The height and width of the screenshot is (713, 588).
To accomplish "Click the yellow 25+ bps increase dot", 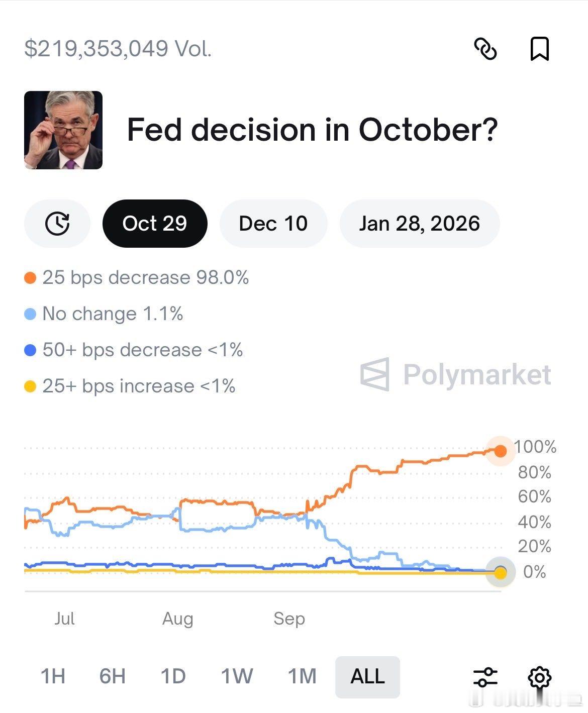I will click(x=30, y=386).
